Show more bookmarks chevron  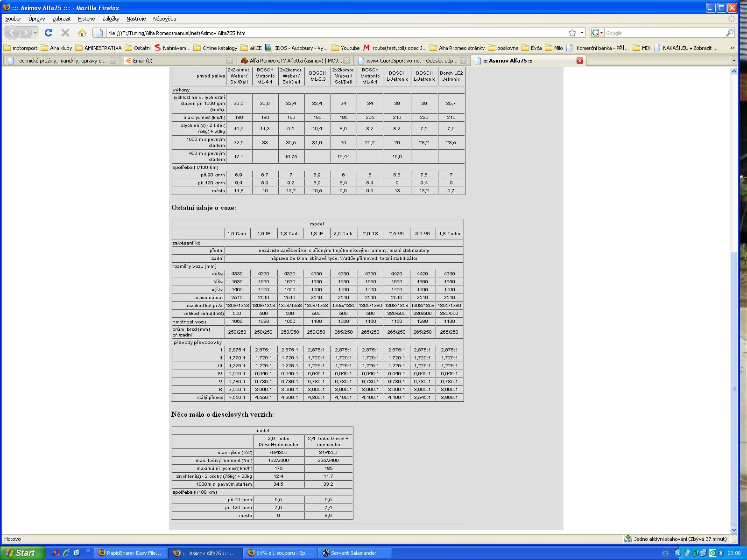click(732, 48)
